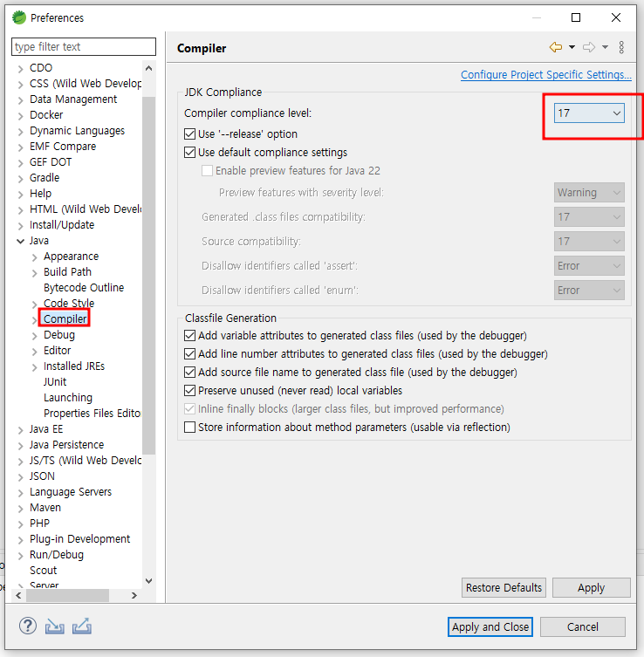Select Launching tree item
The width and height of the screenshot is (644, 657).
coord(68,397)
